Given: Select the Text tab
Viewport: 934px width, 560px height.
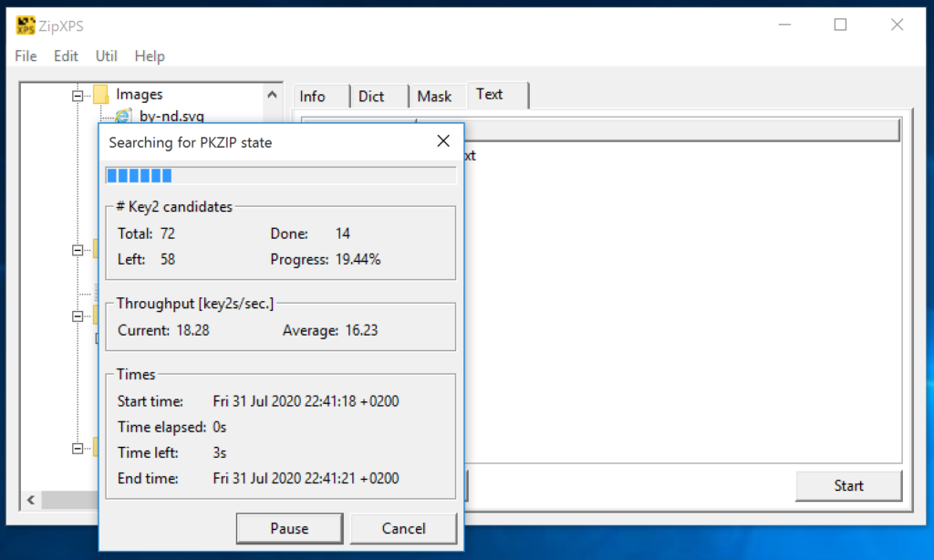Looking at the screenshot, I should [490, 95].
